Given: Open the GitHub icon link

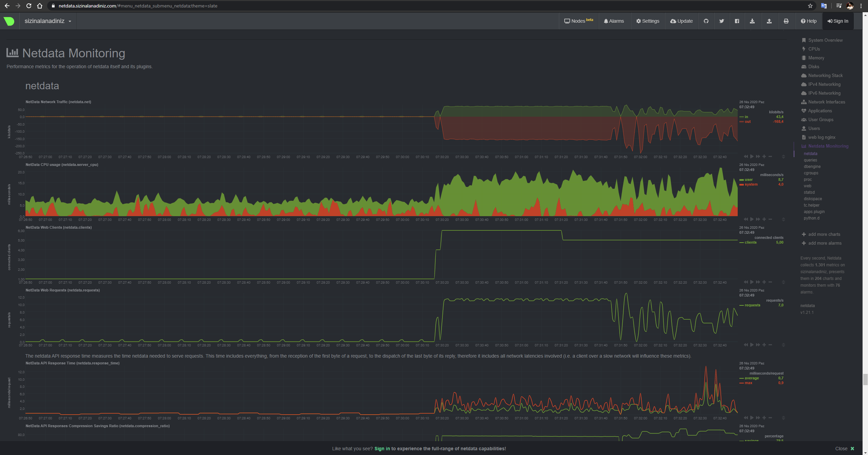Looking at the screenshot, I should [x=706, y=21].
